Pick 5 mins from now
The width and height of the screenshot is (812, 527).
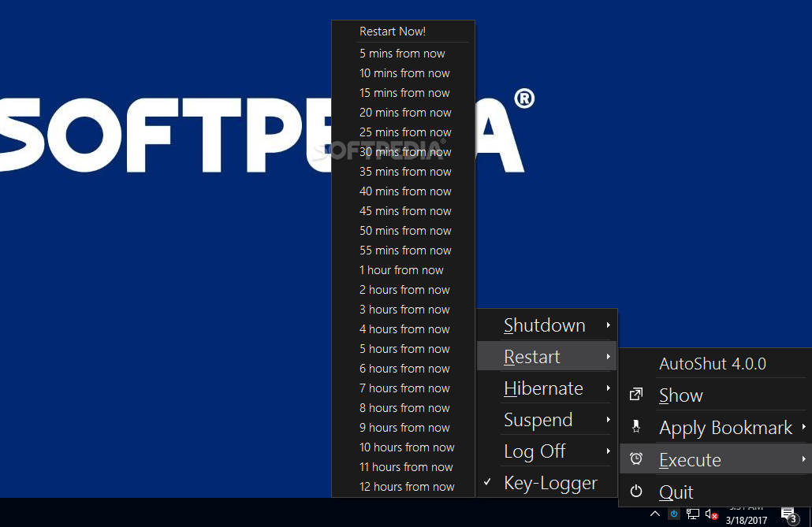(x=403, y=54)
